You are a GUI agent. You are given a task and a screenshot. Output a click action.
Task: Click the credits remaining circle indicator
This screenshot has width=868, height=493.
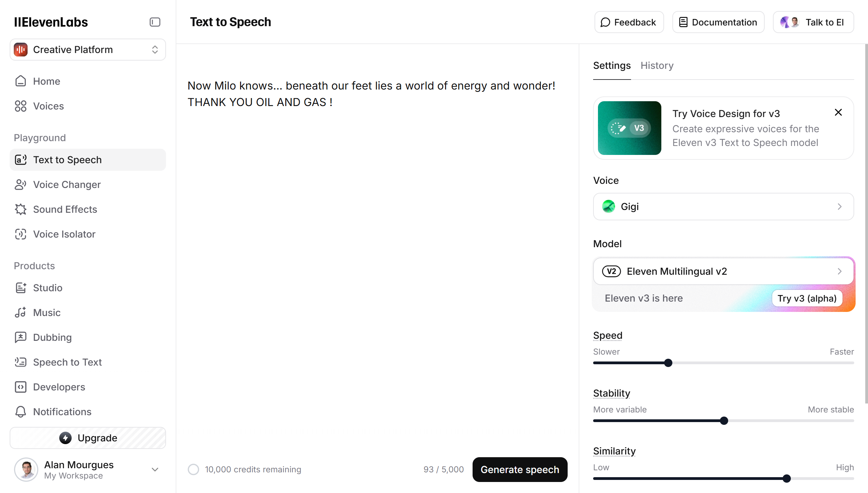[x=194, y=470]
